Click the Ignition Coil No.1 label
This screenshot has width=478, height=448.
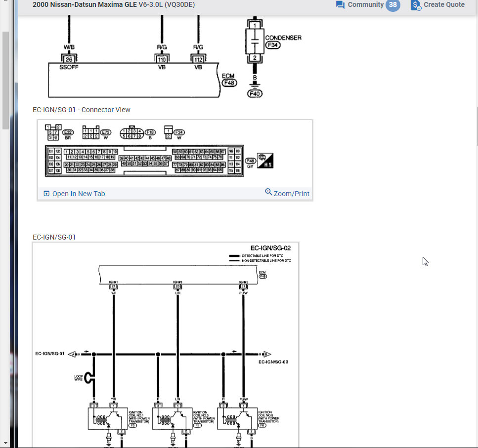(x=139, y=418)
